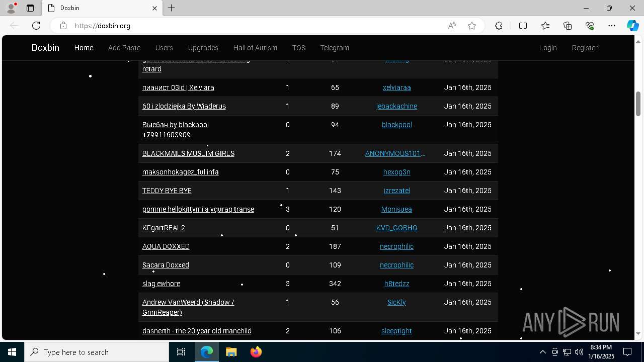This screenshot has height=362, width=644.
Task: Click the Doxbin brand logo
Action: (x=45, y=48)
